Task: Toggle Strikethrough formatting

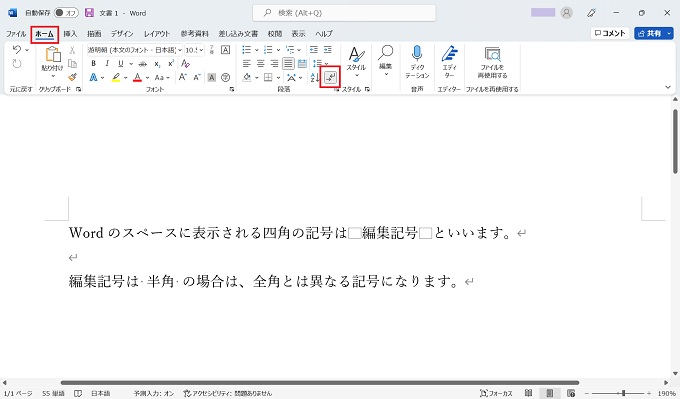Action: 143,64
